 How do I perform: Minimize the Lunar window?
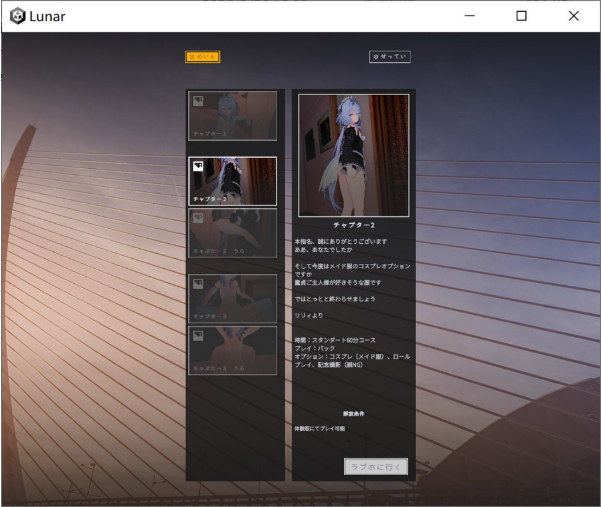470,16
